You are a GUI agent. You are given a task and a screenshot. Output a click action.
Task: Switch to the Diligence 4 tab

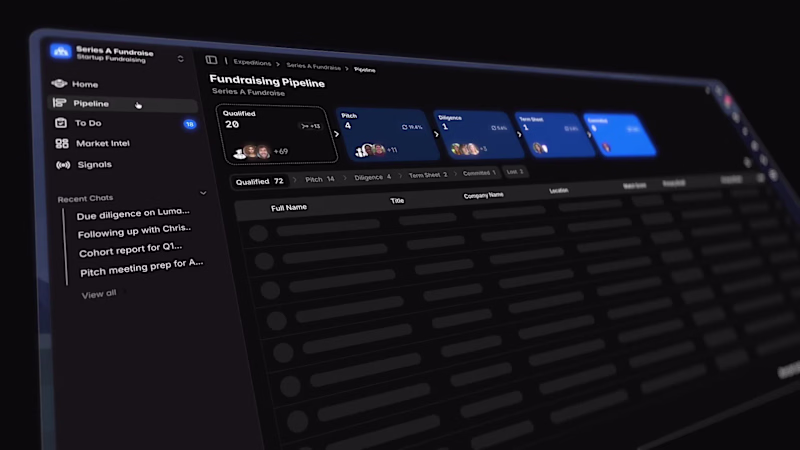pos(372,177)
